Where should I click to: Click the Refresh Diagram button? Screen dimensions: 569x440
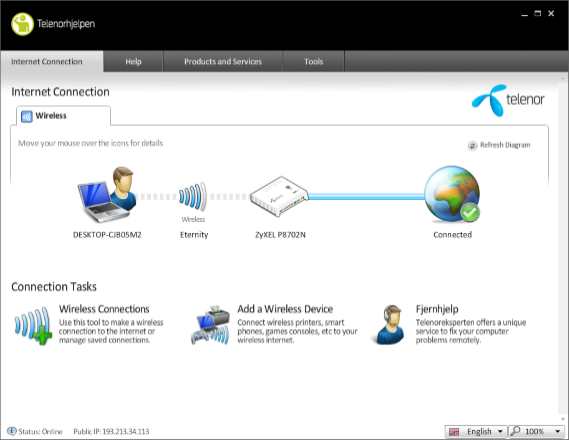pos(499,145)
